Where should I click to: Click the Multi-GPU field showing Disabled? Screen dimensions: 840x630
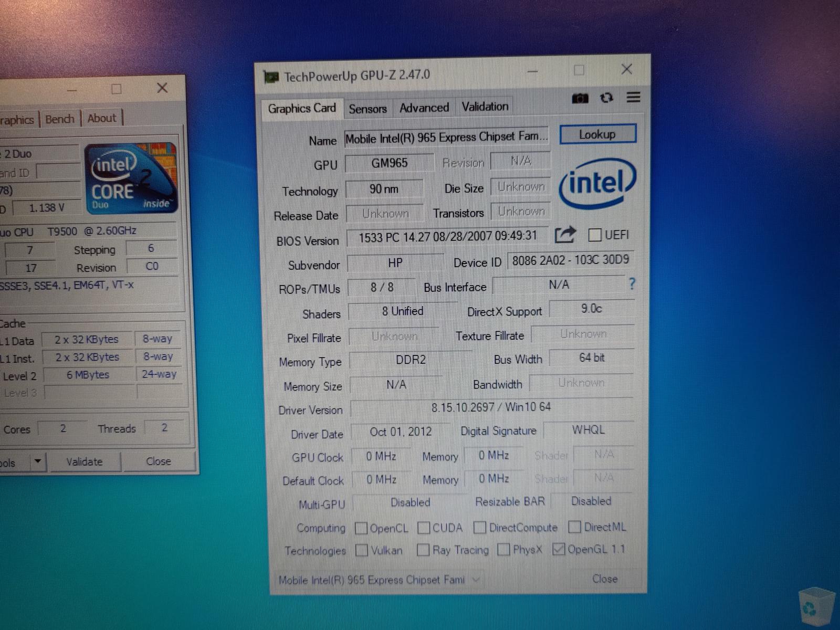coord(411,503)
